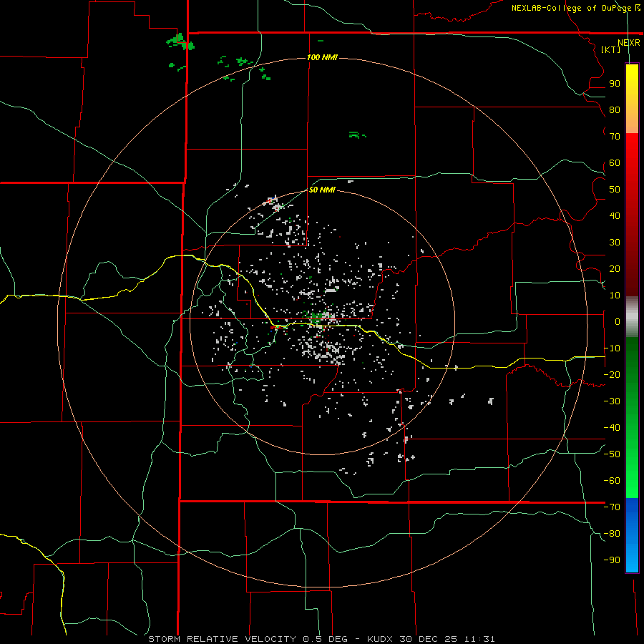The height and width of the screenshot is (644, 644).
Task: Click the positive 30 knots scale label
Action: tap(615, 243)
